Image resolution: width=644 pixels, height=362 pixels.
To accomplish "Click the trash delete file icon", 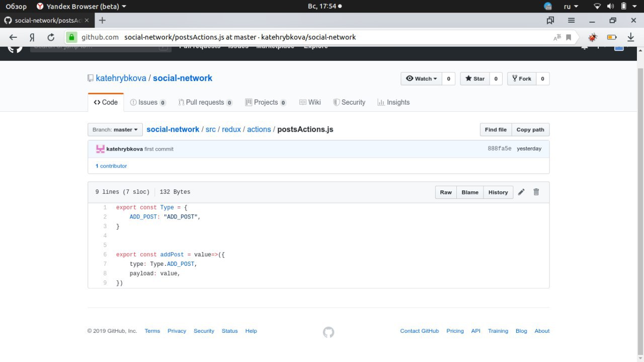I will click(x=536, y=192).
